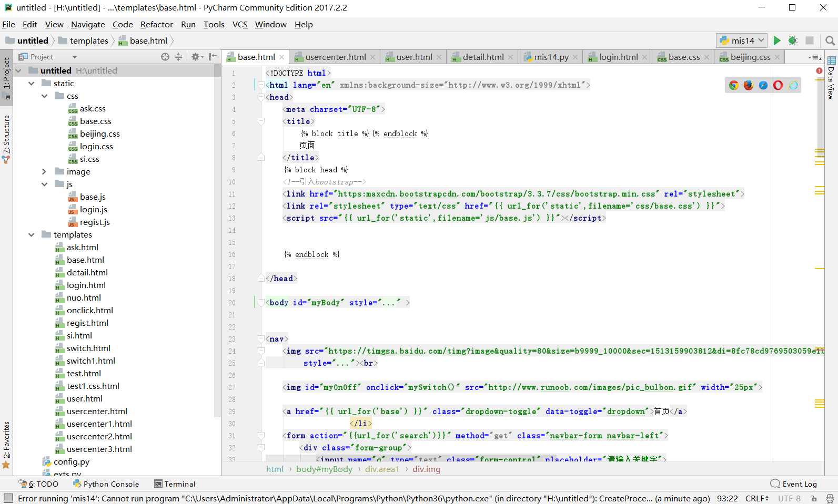Click body#myBody in editor breadcrumb
This screenshot has height=504, width=838.
324,469
